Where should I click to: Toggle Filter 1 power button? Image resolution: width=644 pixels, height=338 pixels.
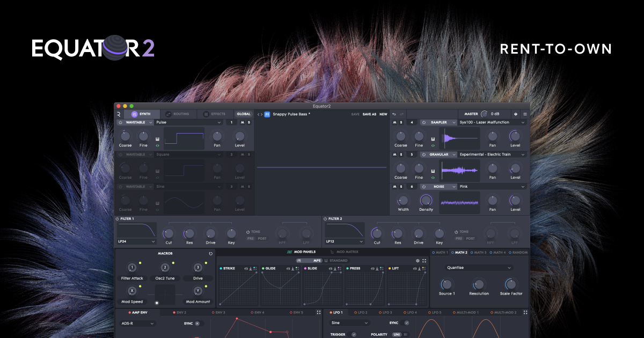(x=118, y=219)
